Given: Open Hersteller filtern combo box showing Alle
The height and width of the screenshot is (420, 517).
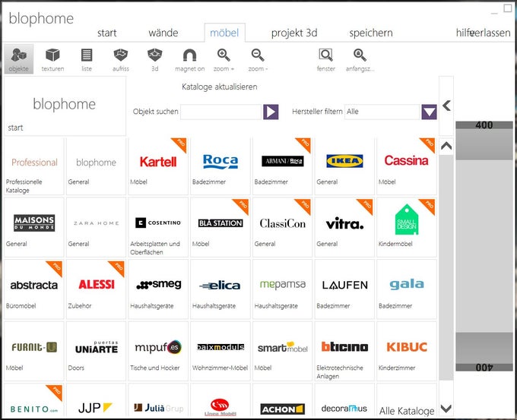Looking at the screenshot, I should (x=382, y=112).
